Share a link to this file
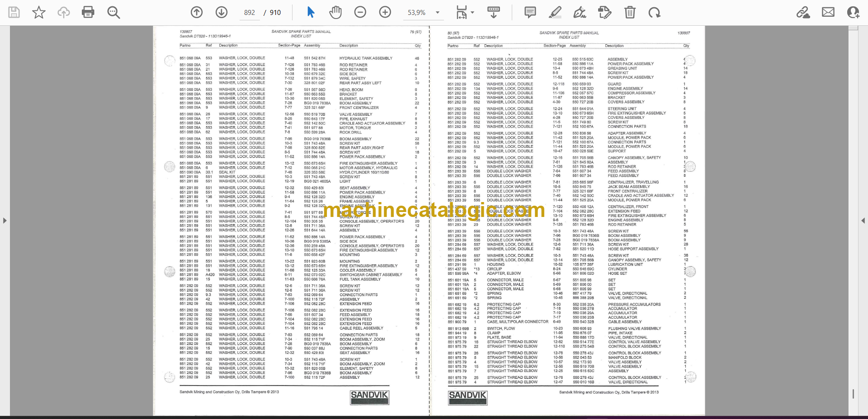This screenshot has width=868, height=419. [803, 12]
